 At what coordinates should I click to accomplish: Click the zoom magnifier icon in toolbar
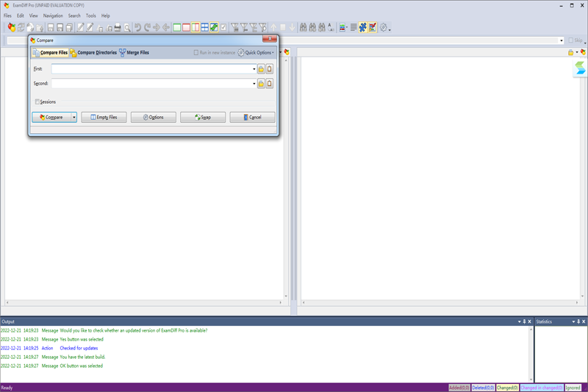tap(127, 28)
